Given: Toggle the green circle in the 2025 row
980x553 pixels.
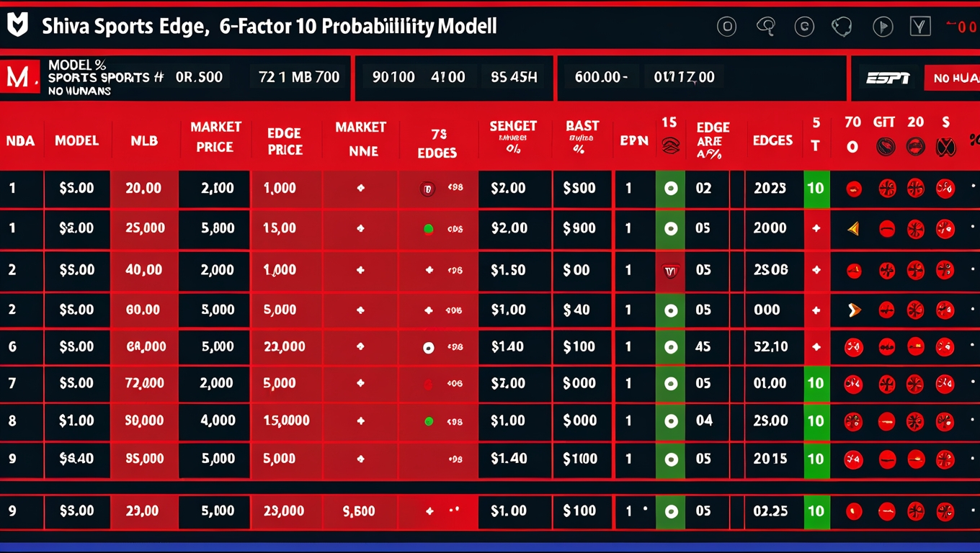Looking at the screenshot, I should [x=671, y=189].
